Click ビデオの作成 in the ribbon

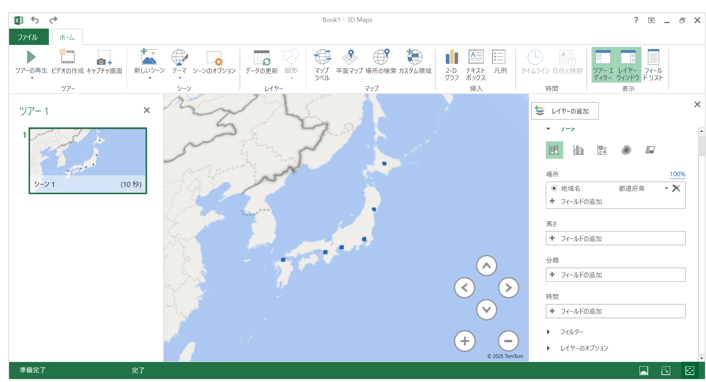coord(68,62)
